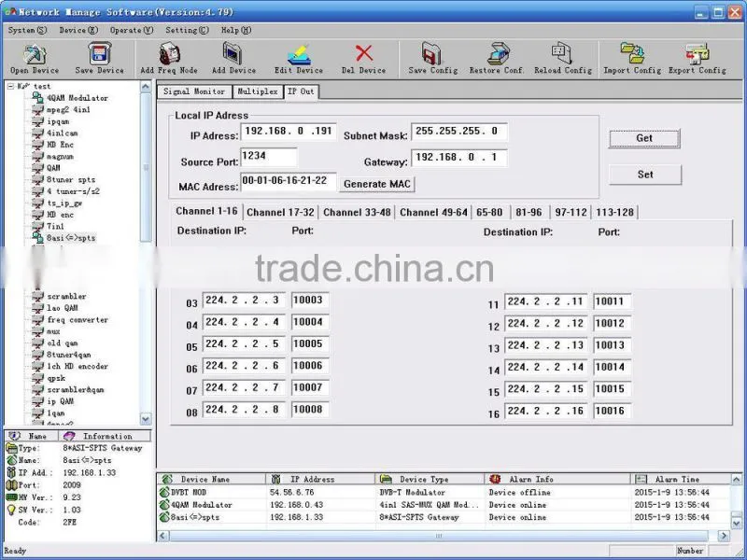Screen dimensions: 747x560
Task: Click channel 03 destination IP field
Action: pyautogui.click(x=244, y=301)
